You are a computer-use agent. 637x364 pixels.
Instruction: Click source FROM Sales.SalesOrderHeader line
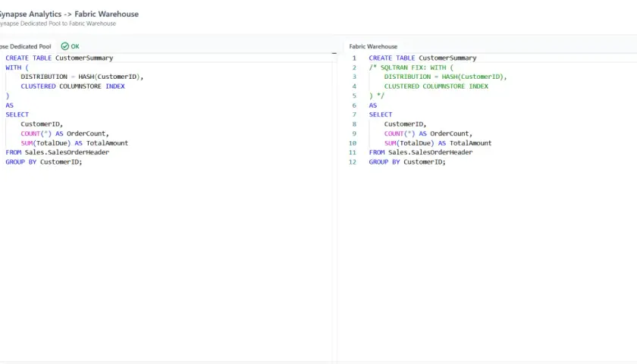tap(58, 152)
